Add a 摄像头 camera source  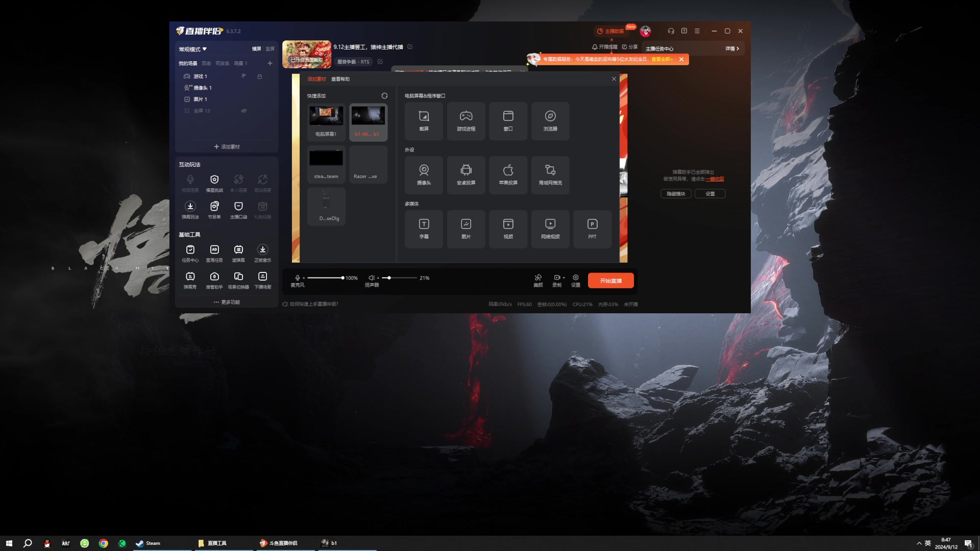[424, 175]
